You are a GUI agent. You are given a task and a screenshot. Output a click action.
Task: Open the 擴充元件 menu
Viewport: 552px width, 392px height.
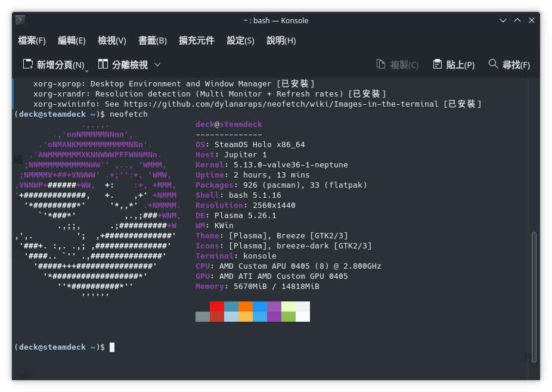point(197,41)
